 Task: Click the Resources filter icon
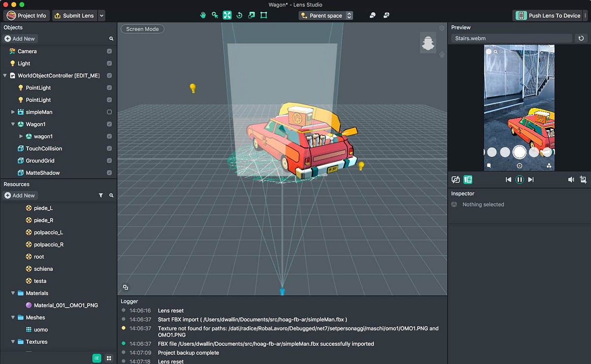101,196
